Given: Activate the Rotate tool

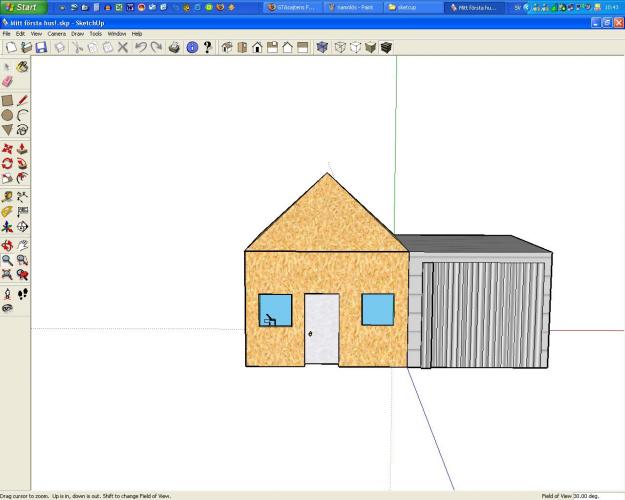Looking at the screenshot, I should [7, 163].
